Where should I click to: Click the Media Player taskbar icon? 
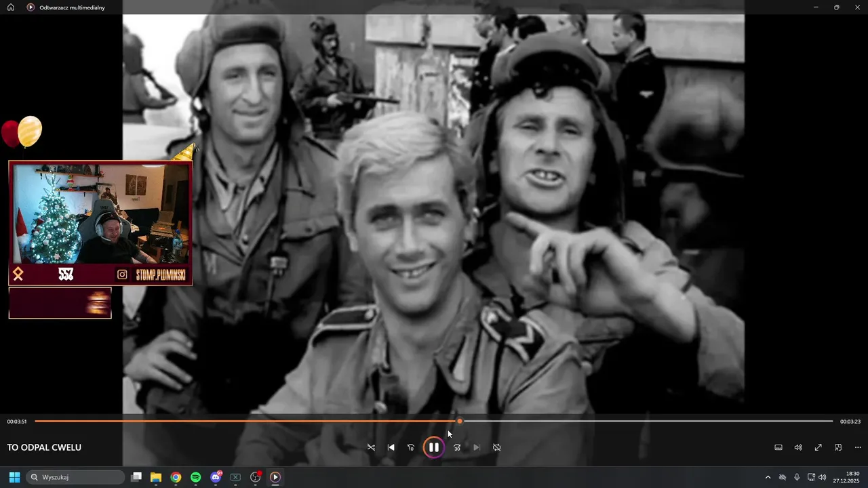[x=275, y=477]
